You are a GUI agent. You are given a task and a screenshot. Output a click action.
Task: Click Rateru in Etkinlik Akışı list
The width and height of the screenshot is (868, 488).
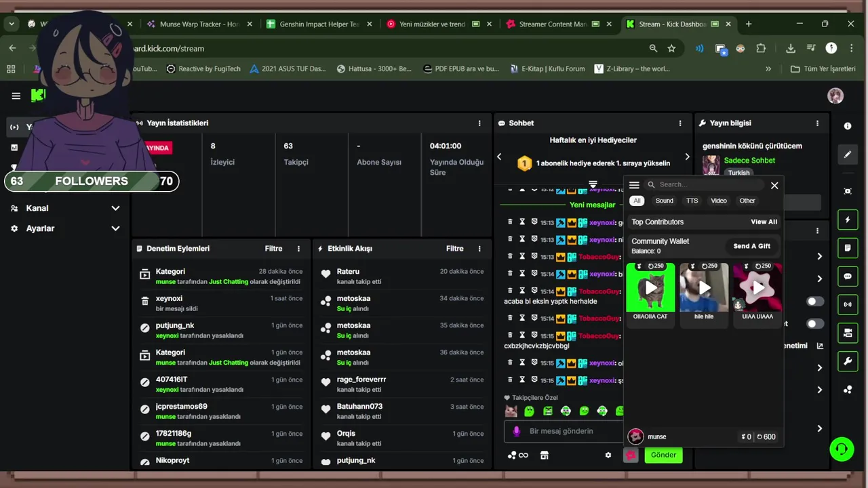coord(348,271)
